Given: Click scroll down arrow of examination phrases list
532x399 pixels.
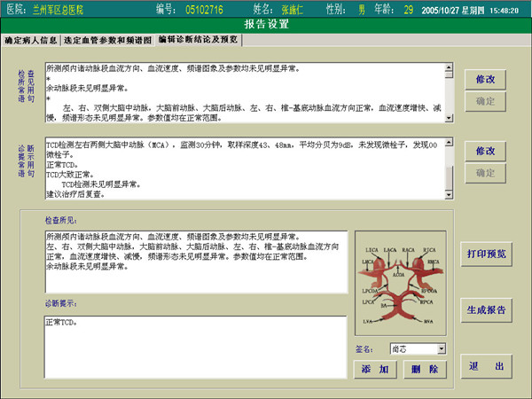Looking at the screenshot, I should pos(448,117).
